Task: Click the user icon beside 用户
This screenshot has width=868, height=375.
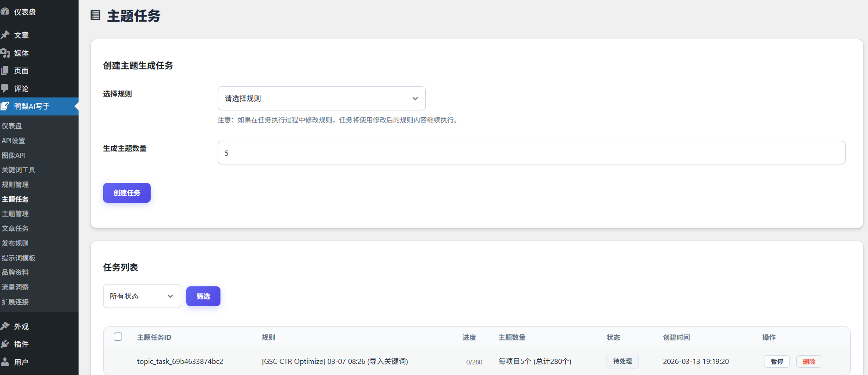Action: pos(5,362)
